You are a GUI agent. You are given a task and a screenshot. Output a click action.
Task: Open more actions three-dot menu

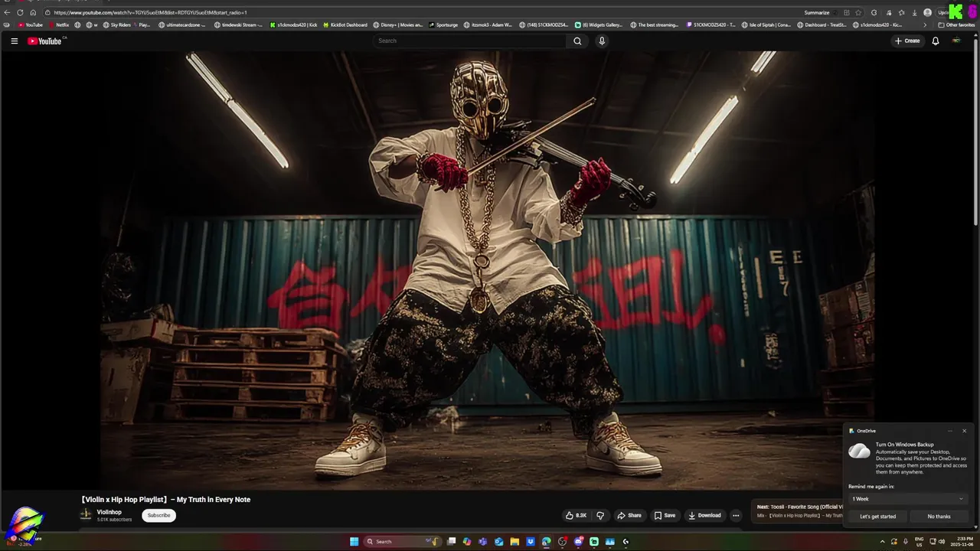(736, 515)
